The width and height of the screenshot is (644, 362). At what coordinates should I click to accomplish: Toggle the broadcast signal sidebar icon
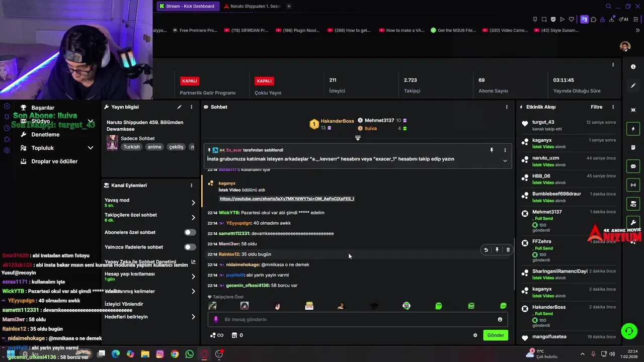(x=633, y=185)
